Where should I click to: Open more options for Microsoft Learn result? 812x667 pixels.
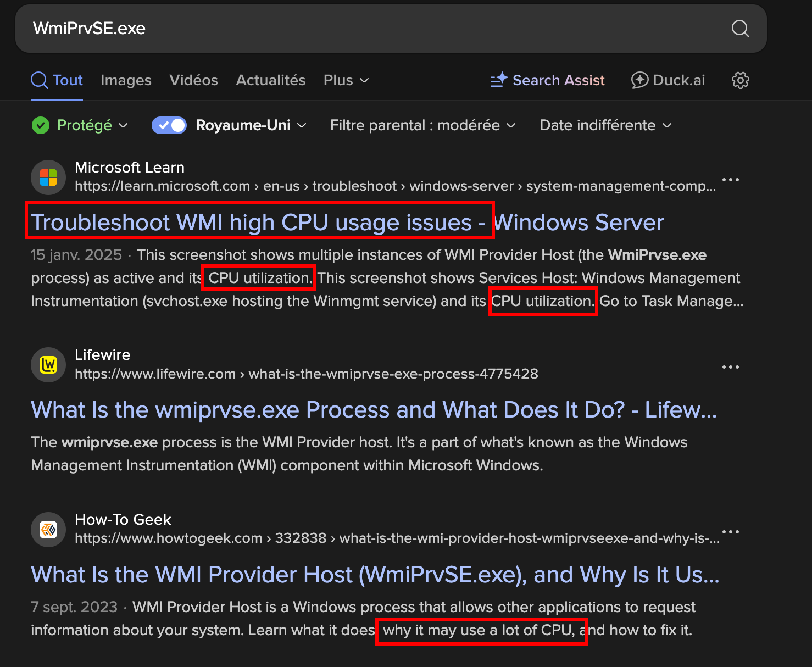coord(730,180)
